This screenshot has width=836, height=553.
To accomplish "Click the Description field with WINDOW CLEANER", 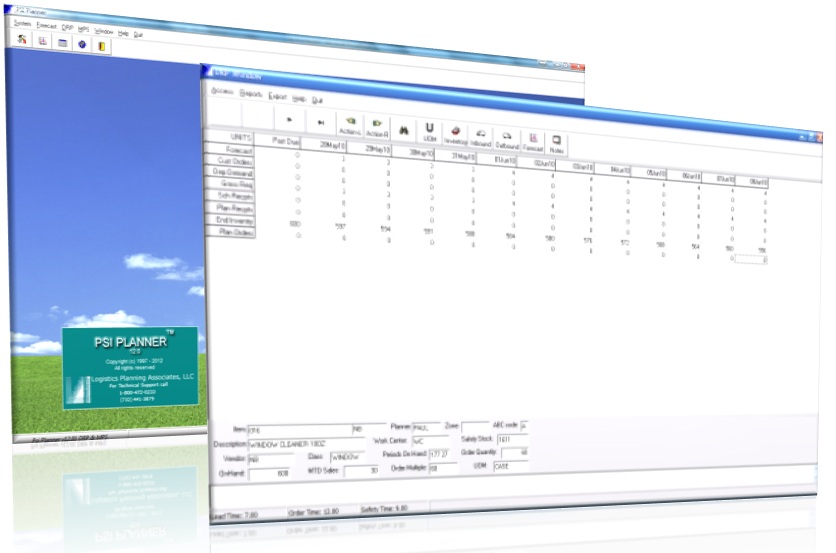I will point(306,444).
